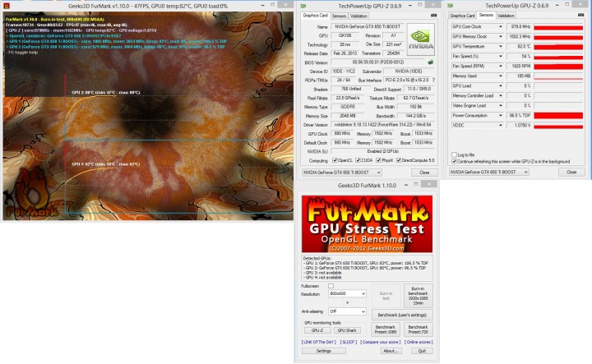Toggle the DirectCompute 5.0 checkbox
Image resolution: width=592 pixels, height=364 pixels.
pyautogui.click(x=398, y=160)
